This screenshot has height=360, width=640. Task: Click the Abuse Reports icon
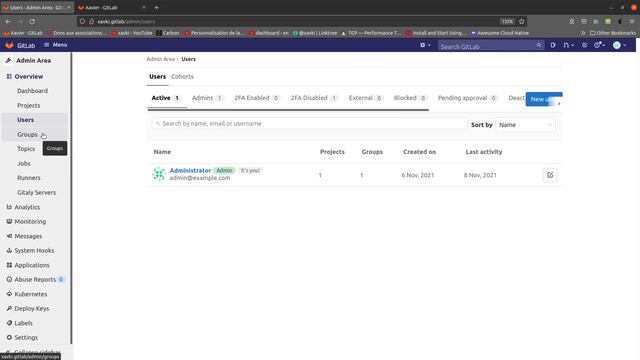coord(9,279)
